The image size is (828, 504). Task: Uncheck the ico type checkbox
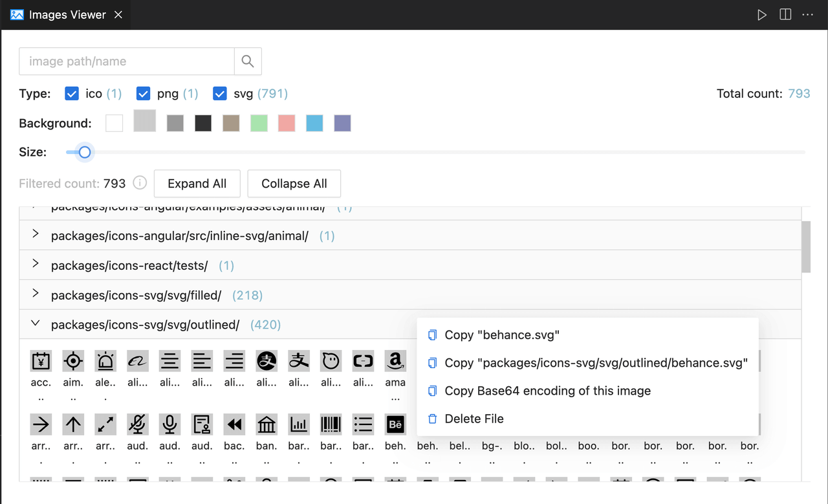pyautogui.click(x=72, y=94)
